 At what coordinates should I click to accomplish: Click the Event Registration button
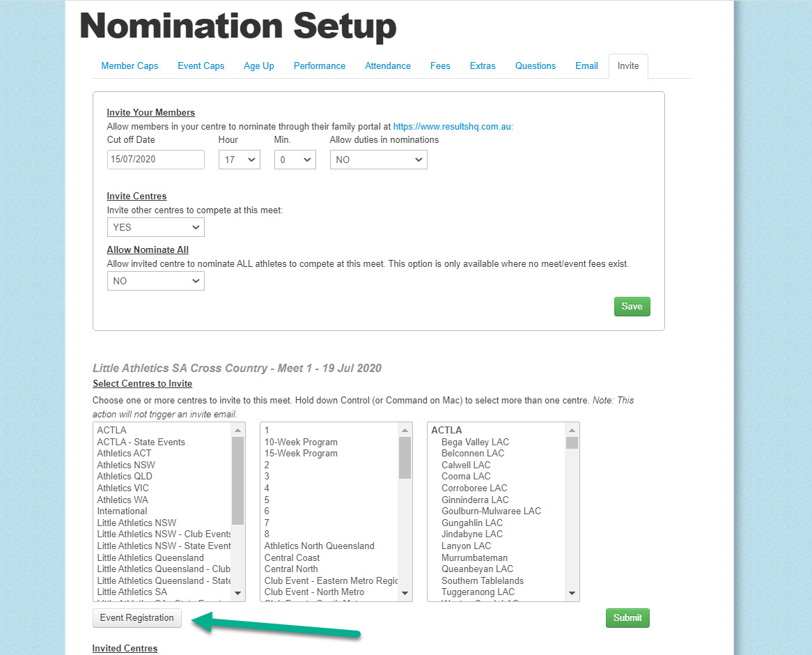point(136,617)
